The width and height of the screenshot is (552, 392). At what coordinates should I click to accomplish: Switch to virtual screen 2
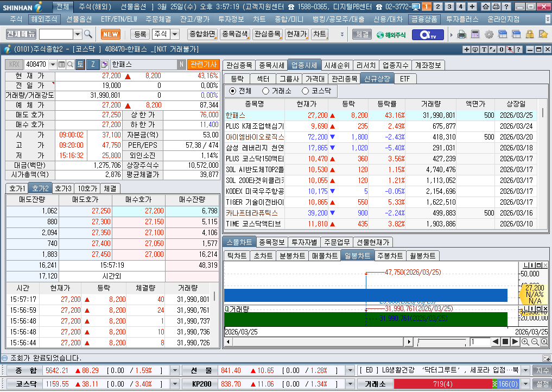(x=438, y=7)
